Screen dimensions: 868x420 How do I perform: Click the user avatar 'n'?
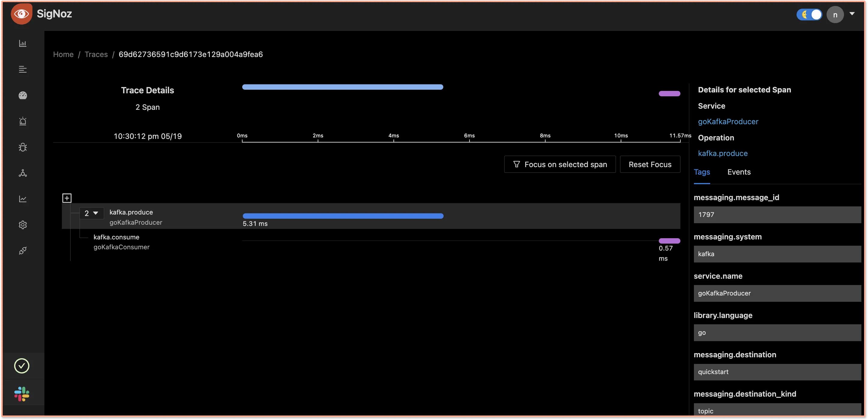click(x=835, y=14)
